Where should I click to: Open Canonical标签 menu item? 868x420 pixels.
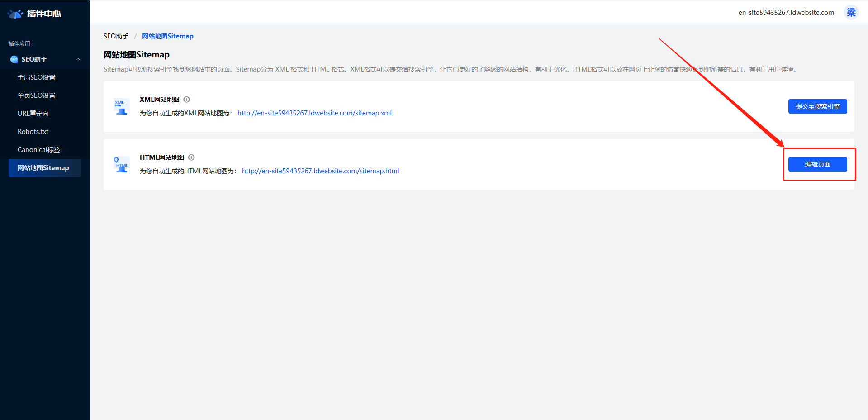tap(39, 150)
